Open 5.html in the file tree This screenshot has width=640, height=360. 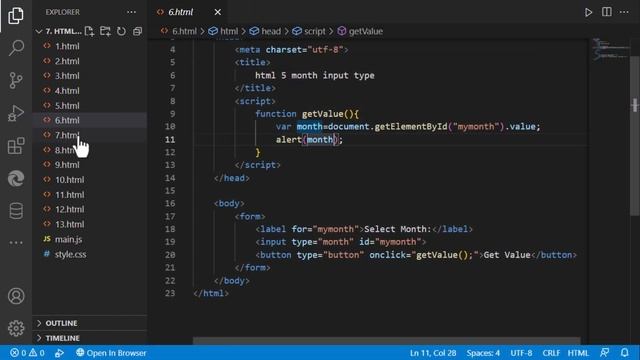pos(90,106)
